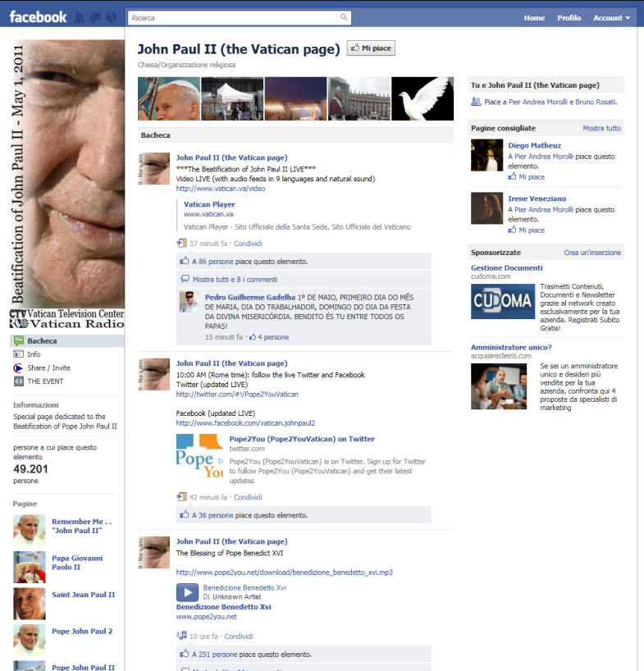Viewport: 644px width, 671px height.
Task: Open Pier Andrea Morolli in Tu e John Paul II box
Action: 537,102
